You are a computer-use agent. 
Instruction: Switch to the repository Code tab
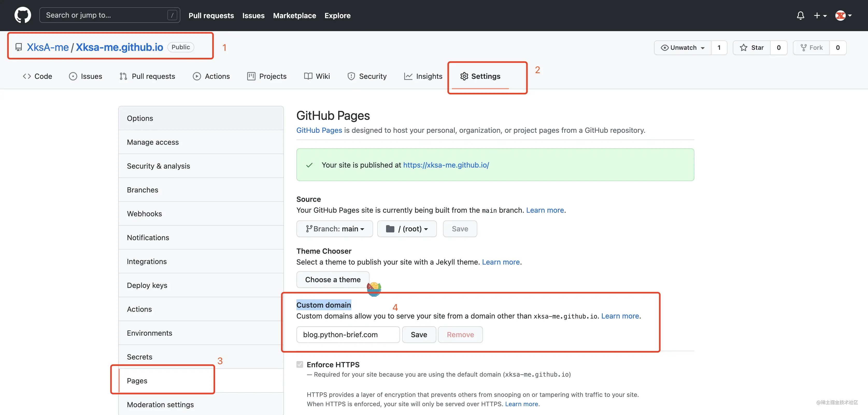pyautogui.click(x=37, y=76)
